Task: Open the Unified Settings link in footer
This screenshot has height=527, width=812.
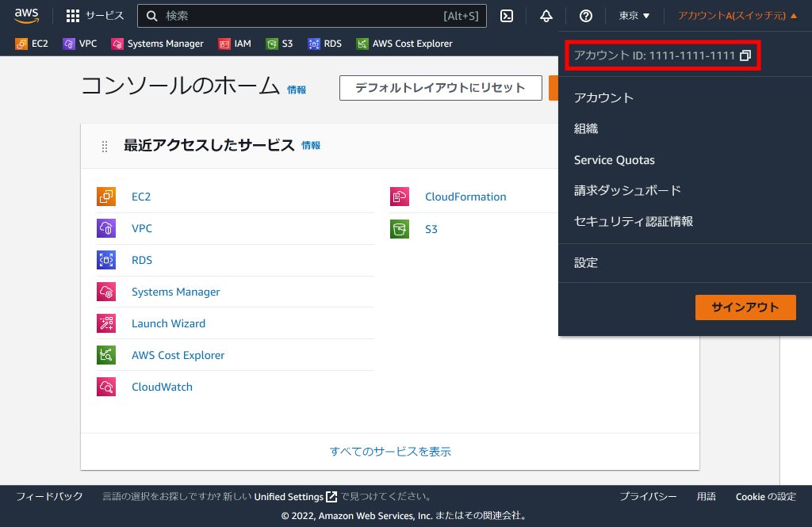Action: tap(295, 497)
